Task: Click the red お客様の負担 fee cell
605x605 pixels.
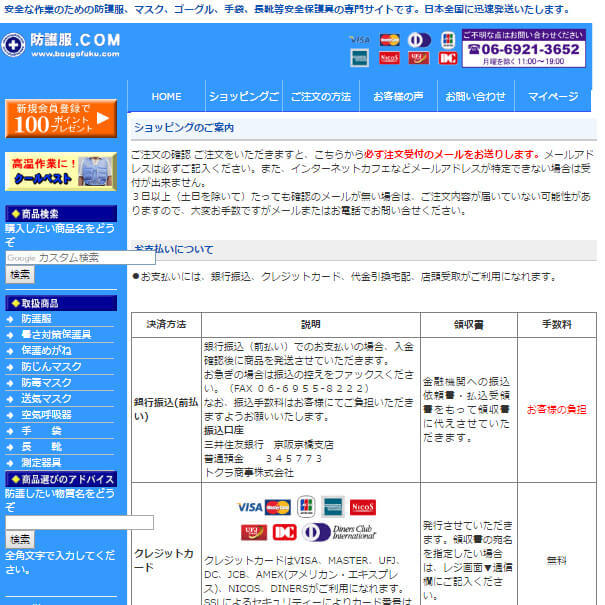Action: click(557, 409)
